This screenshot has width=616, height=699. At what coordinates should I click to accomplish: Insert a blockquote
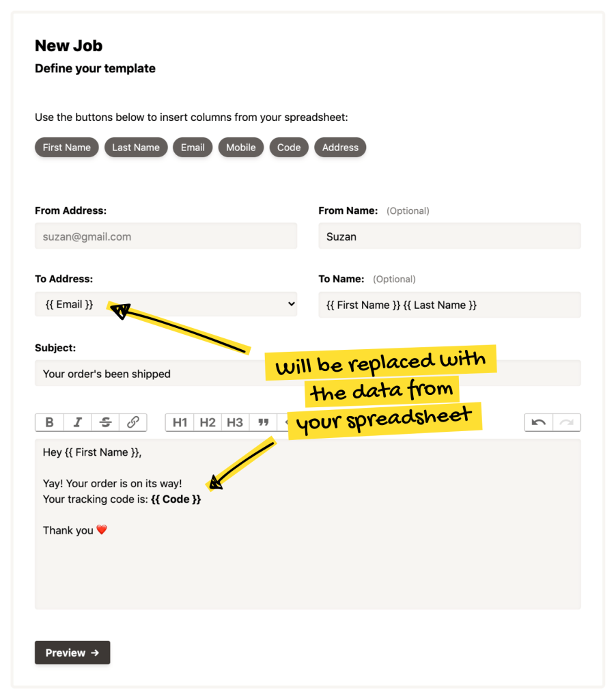pyautogui.click(x=263, y=422)
